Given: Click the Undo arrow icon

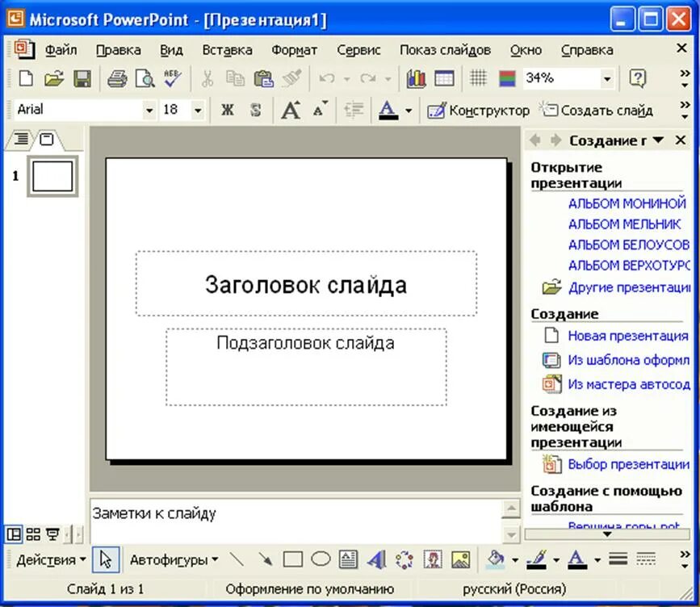Looking at the screenshot, I should tap(327, 78).
